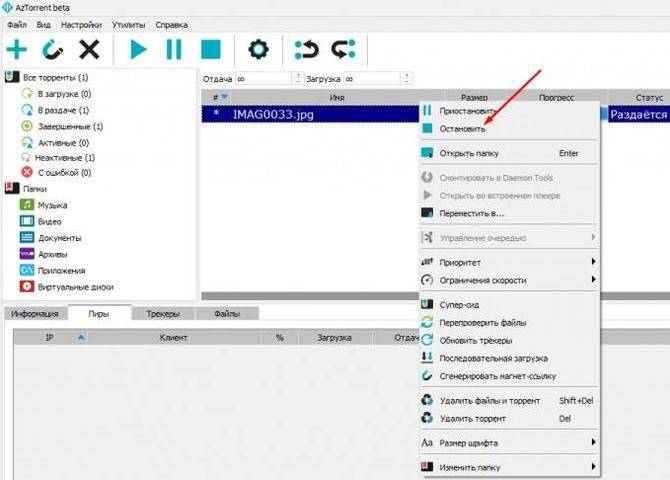Open the Виртуальные диски folder icon
This screenshot has height=480, width=670.
pyautogui.click(x=27, y=286)
